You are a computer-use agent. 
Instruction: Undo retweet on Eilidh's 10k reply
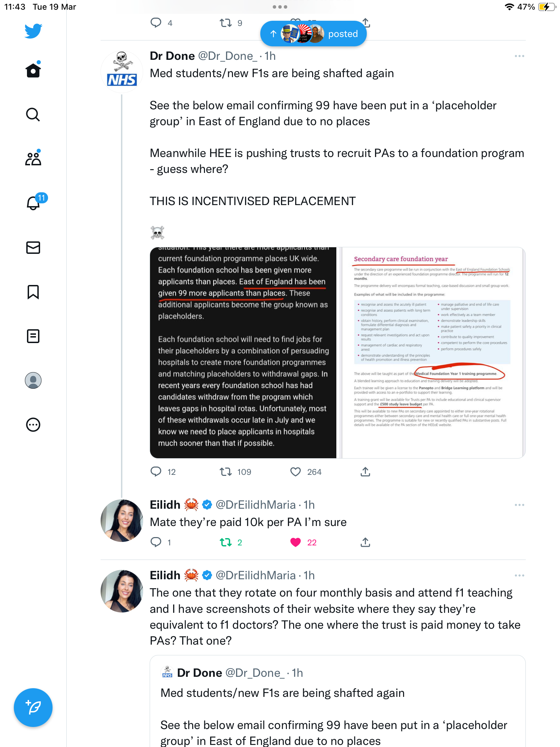tap(226, 542)
